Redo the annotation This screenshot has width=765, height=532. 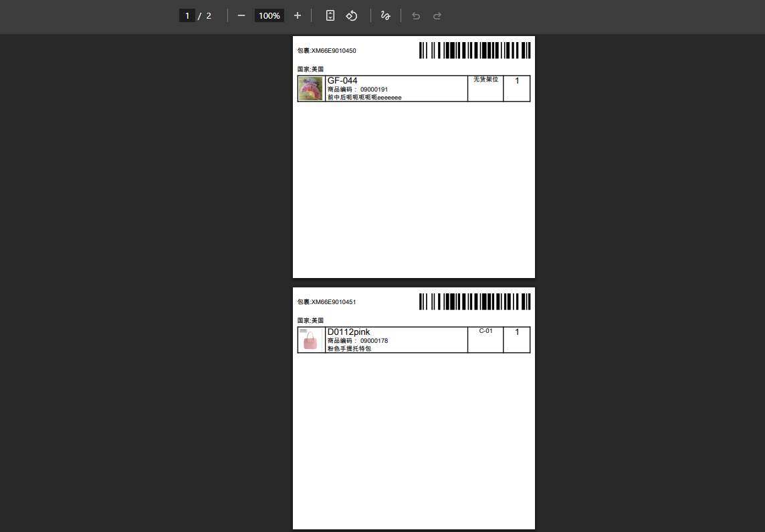(437, 15)
